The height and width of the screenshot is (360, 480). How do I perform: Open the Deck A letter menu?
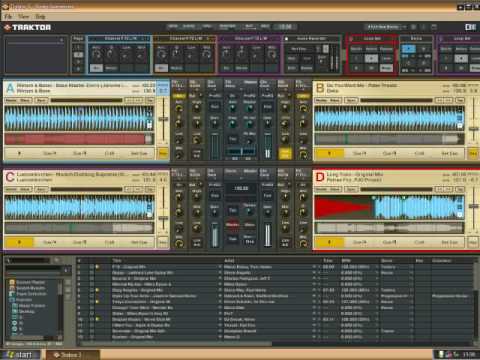[10, 88]
